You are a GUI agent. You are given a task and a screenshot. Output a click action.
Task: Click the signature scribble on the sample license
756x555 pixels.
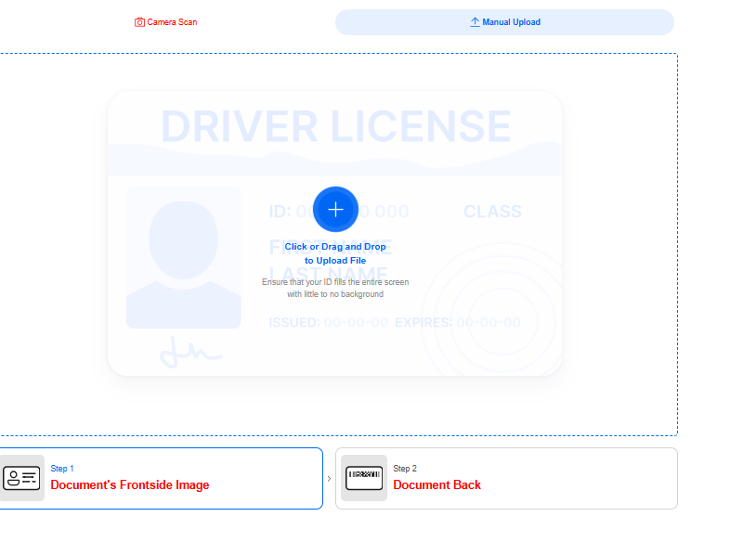click(x=189, y=352)
